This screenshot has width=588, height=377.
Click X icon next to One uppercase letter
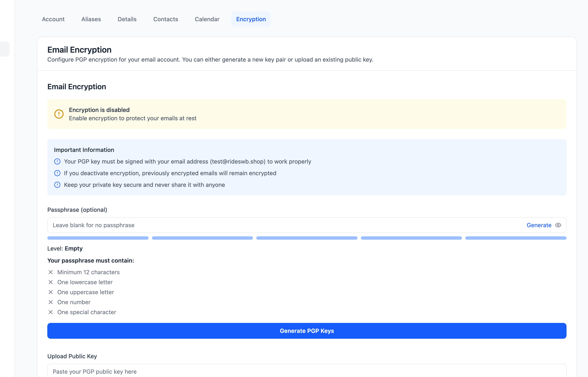click(50, 292)
